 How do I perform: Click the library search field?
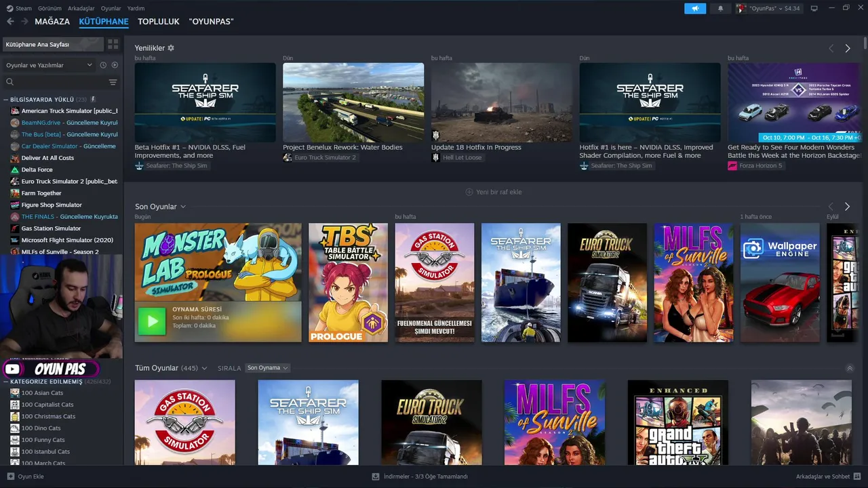60,82
